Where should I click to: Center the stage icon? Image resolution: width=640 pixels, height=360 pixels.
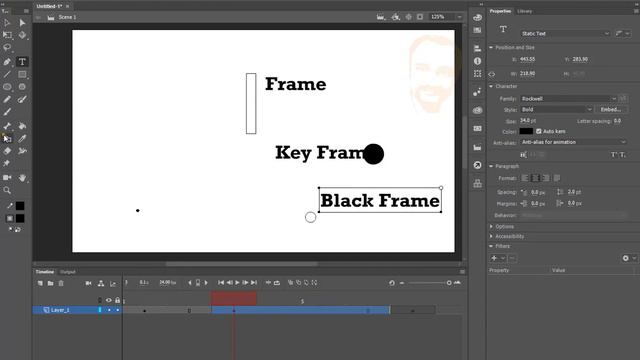[409, 17]
